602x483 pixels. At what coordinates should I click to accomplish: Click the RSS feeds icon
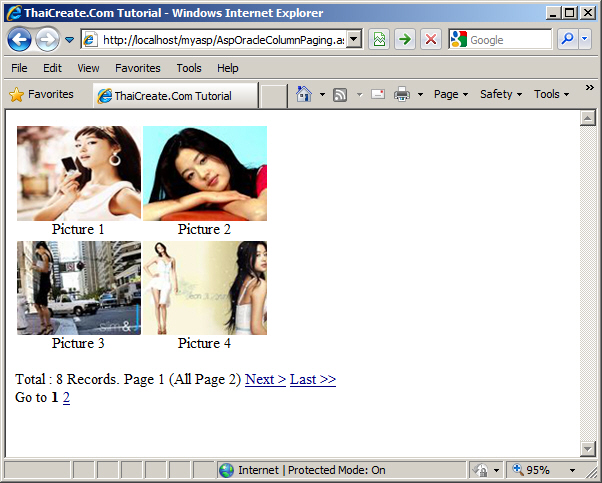[340, 94]
